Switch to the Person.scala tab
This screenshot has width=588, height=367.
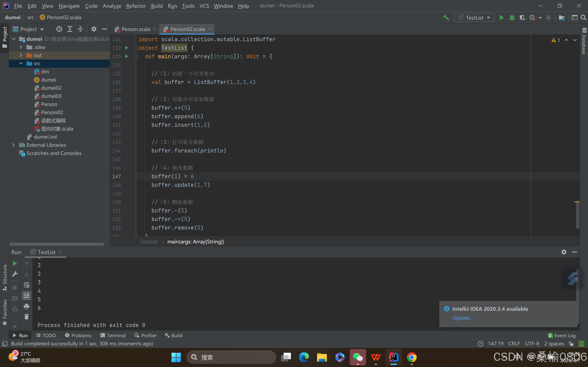(x=136, y=29)
